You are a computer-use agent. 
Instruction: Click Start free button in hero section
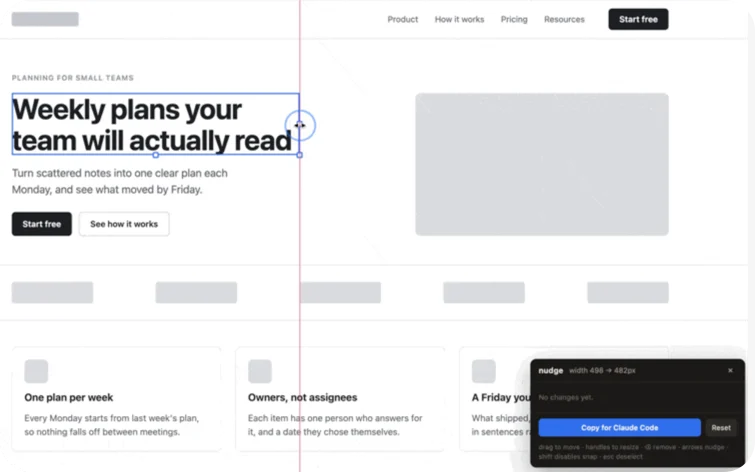point(41,224)
